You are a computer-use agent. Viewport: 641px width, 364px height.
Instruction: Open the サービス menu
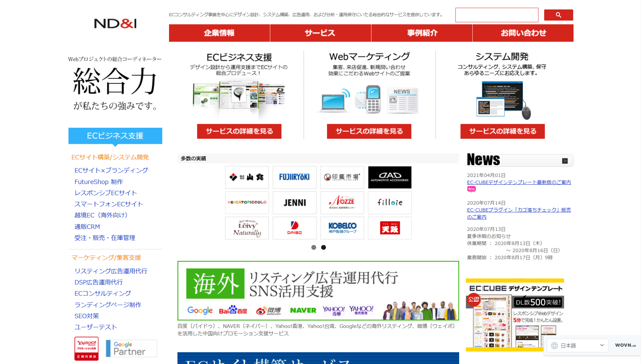(320, 33)
